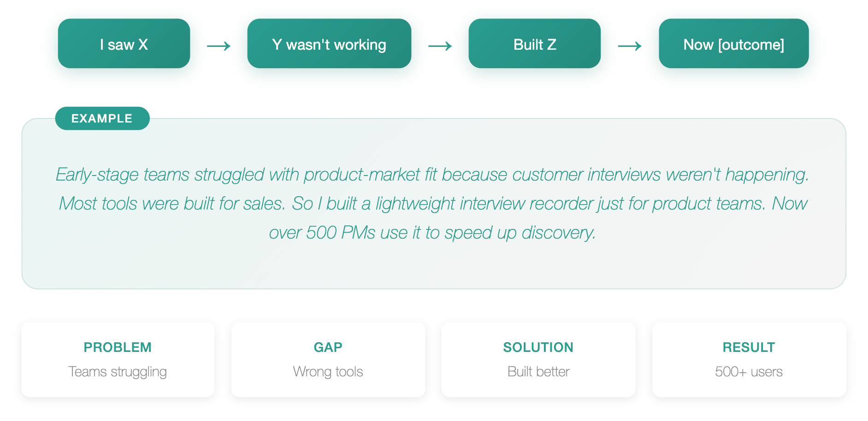Screen dimensions: 868x421
Task: Click the PROBLEM heading
Action: (118, 347)
